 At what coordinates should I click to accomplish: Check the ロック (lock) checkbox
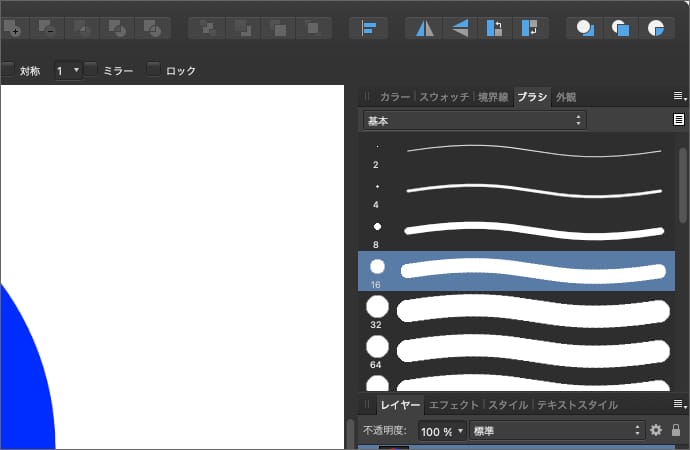pyautogui.click(x=153, y=70)
